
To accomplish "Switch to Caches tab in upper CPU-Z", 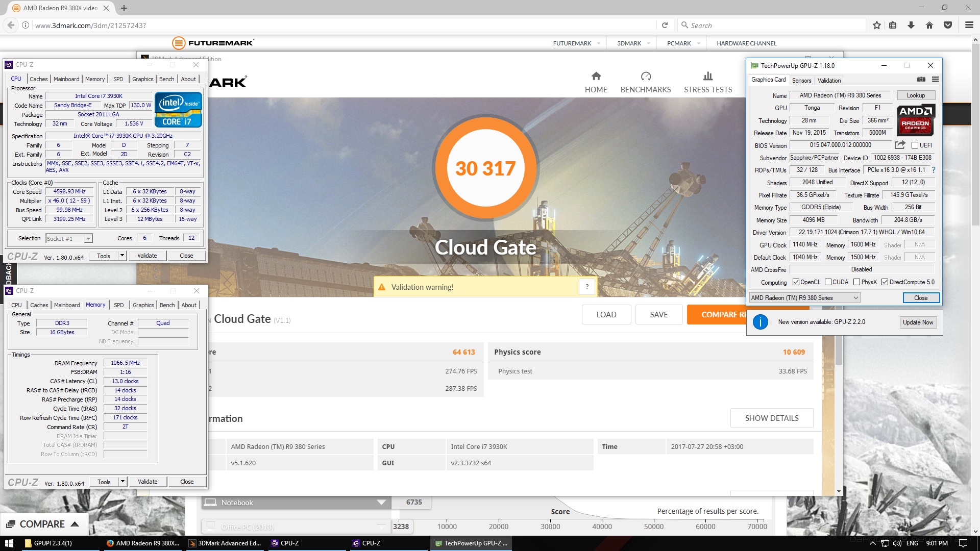I will click(38, 79).
